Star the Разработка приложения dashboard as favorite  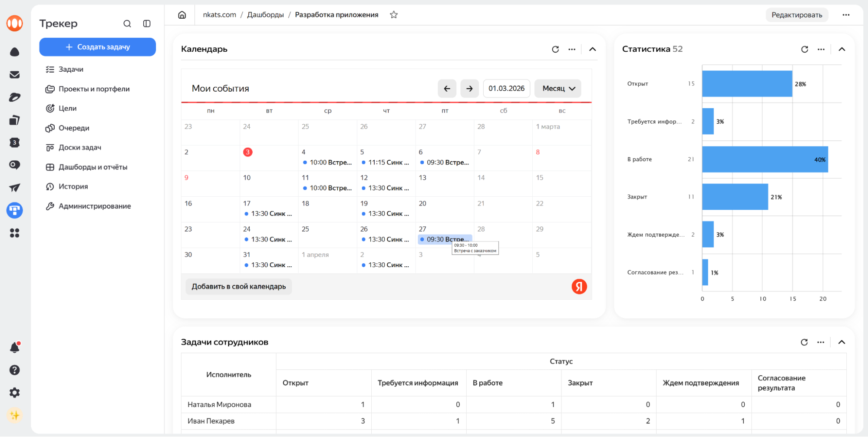pos(393,15)
